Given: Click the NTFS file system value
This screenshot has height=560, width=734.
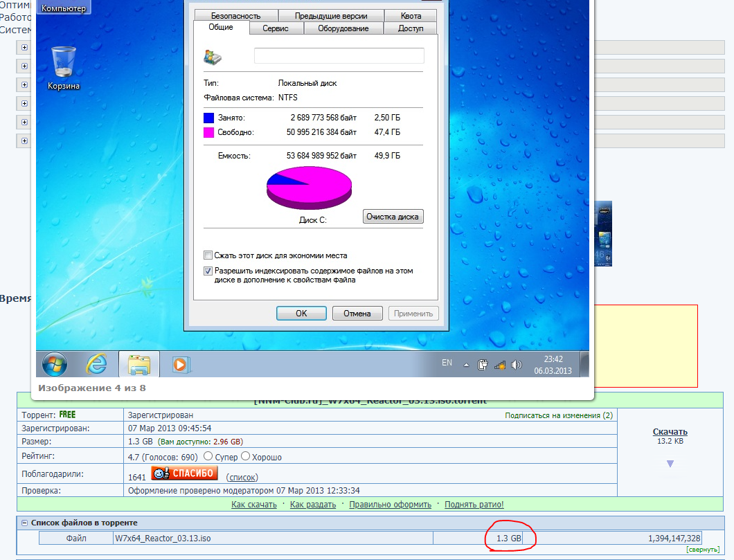Looking at the screenshot, I should (288, 98).
